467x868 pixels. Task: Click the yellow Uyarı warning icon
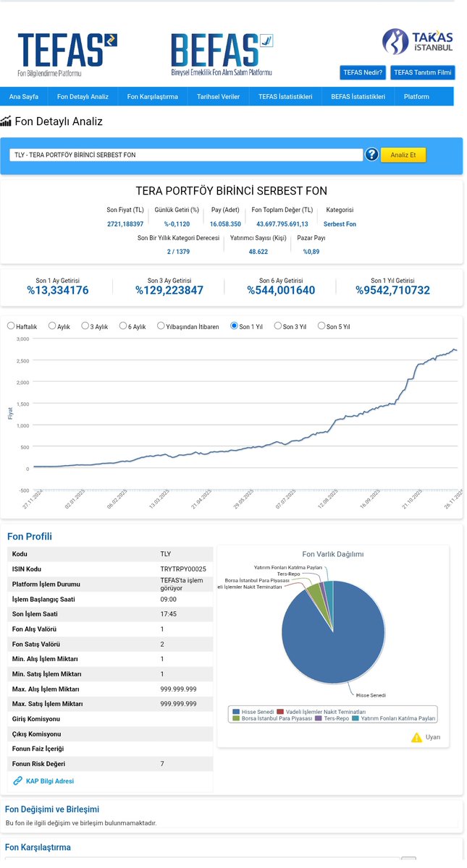[x=416, y=737]
